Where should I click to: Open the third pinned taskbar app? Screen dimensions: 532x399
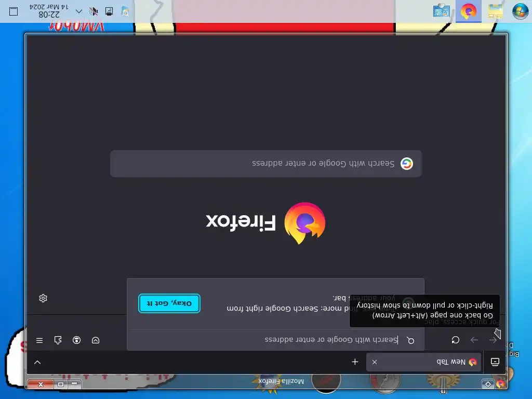(442, 11)
